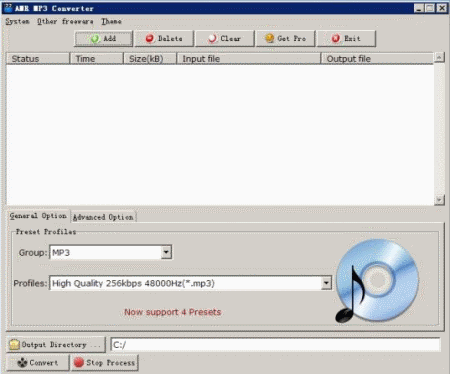Switch to the Advanced Option tab

coord(103,217)
